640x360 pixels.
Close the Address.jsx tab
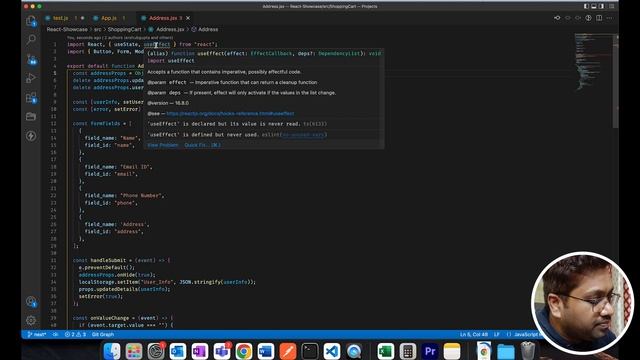188,18
